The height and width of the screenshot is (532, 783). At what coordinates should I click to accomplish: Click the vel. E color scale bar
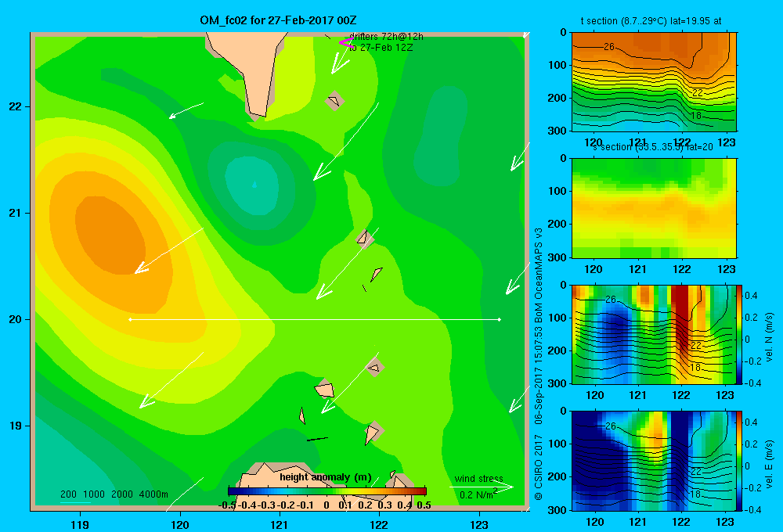740,461
